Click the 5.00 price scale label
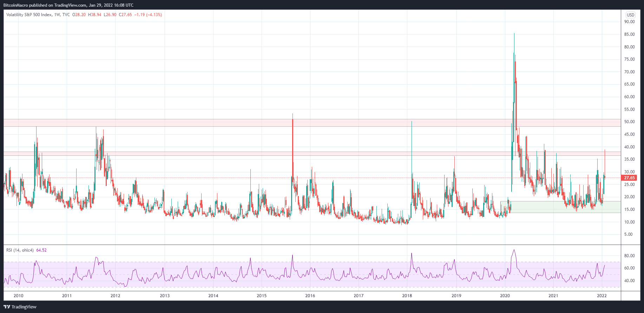644x313 pixels. tap(628, 234)
